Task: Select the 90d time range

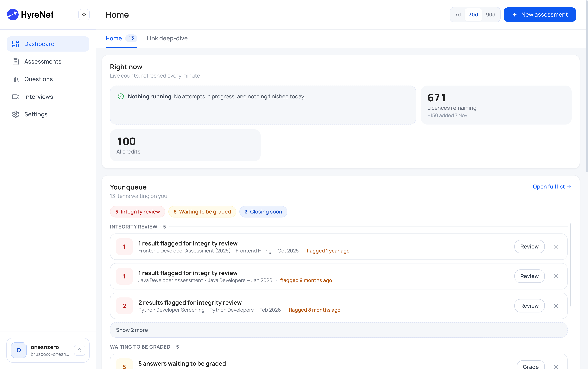Action: point(491,15)
